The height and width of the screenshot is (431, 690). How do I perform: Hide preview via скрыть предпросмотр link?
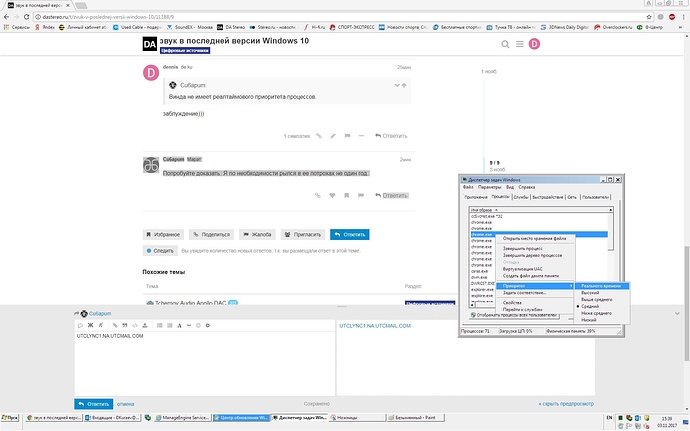click(566, 404)
